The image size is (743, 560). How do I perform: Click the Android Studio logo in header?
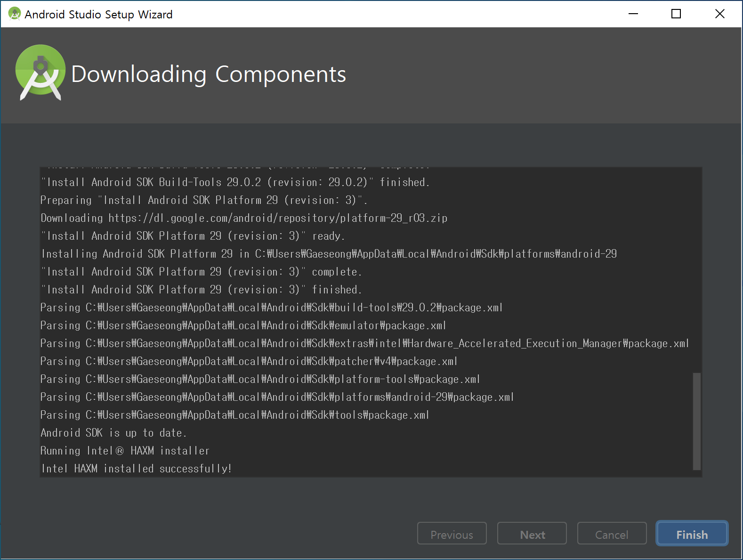(x=40, y=73)
